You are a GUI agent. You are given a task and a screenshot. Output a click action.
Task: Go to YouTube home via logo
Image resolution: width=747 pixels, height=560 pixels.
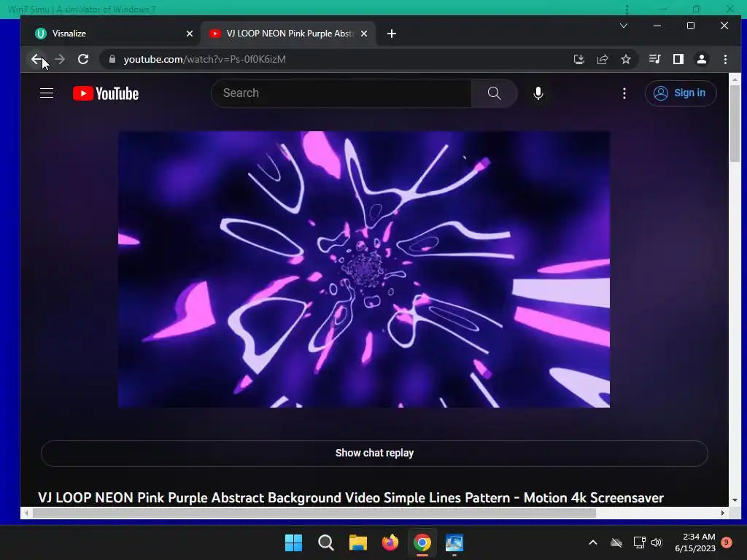[106, 93]
